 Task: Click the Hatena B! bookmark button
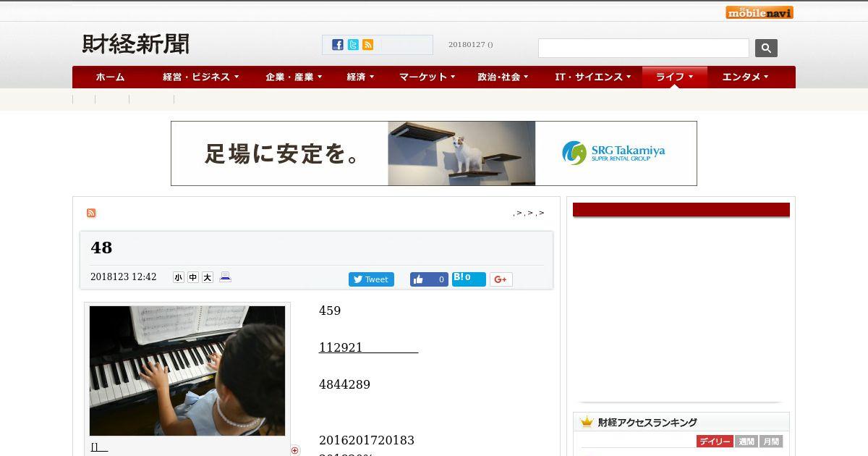(x=469, y=279)
